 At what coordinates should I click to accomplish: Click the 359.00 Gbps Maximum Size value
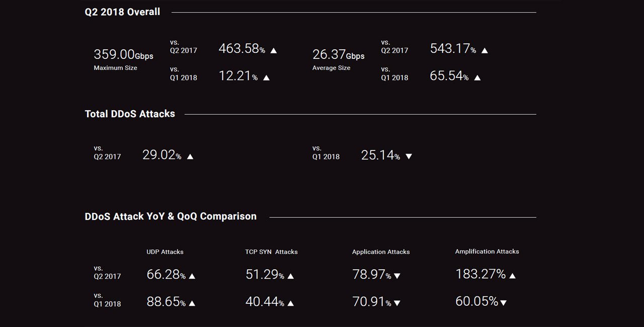tap(123, 54)
